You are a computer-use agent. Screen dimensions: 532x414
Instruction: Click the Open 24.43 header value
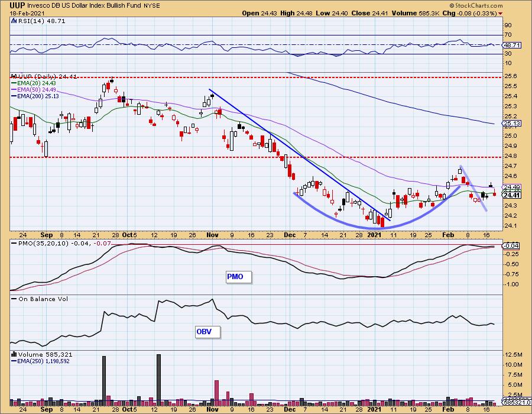(x=259, y=13)
